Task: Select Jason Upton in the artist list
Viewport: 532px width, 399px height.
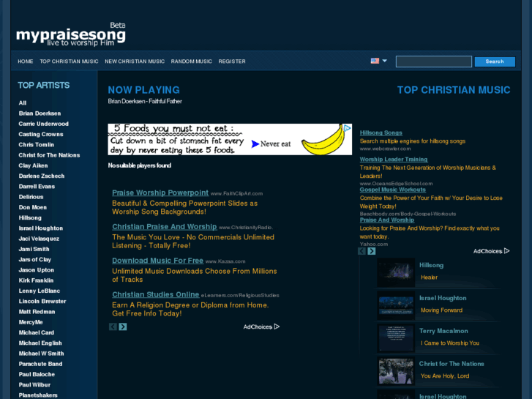Action: (37, 270)
